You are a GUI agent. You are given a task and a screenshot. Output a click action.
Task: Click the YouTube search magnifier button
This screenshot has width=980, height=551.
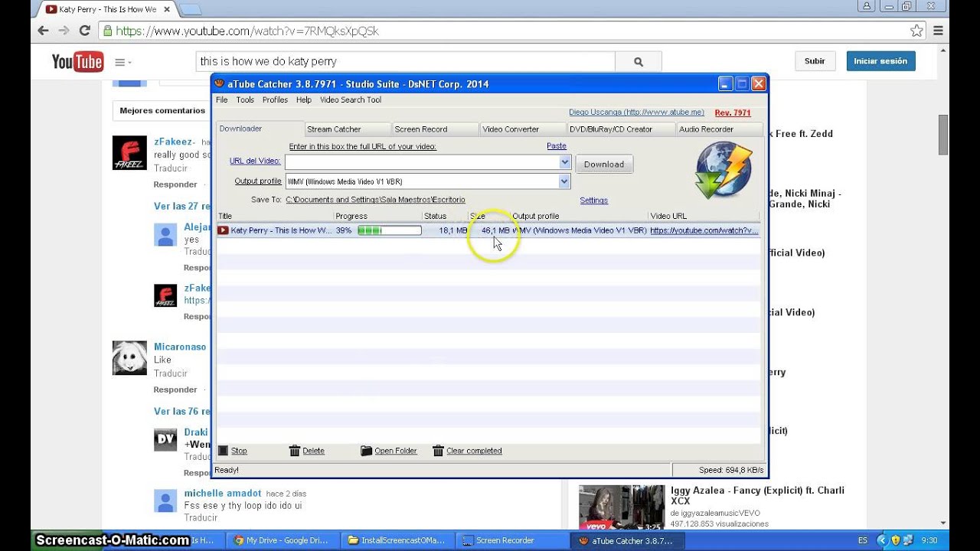click(x=639, y=62)
